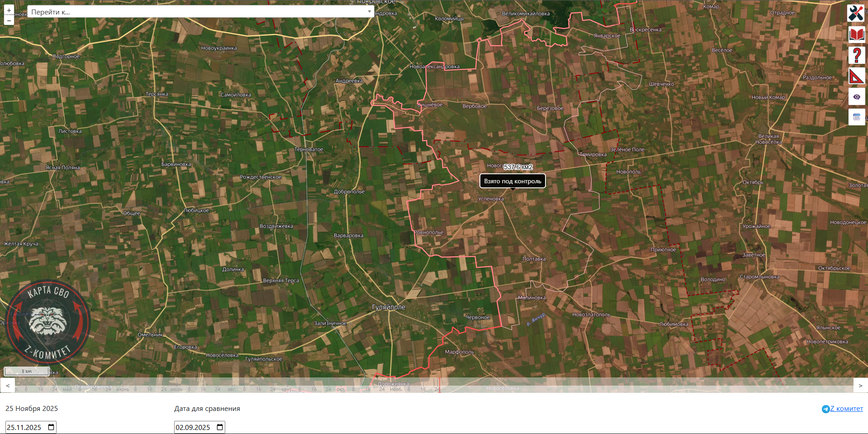Click the 'Приютное' settlement label

pyautogui.click(x=663, y=249)
